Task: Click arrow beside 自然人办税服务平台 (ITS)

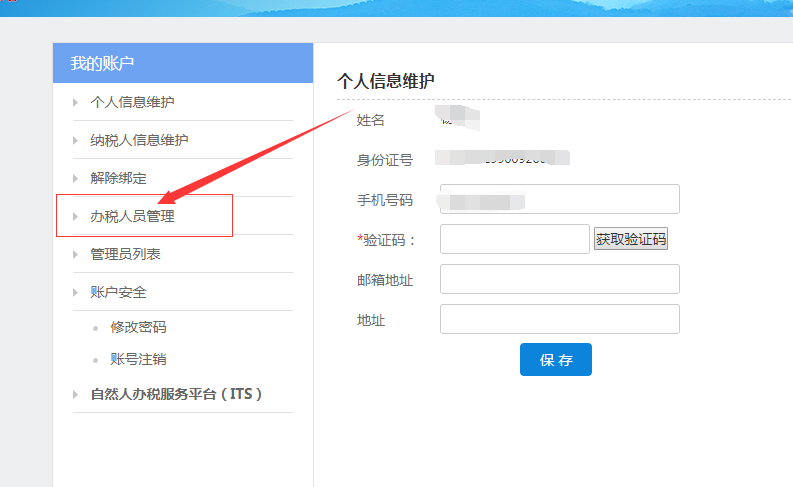Action: [75, 394]
